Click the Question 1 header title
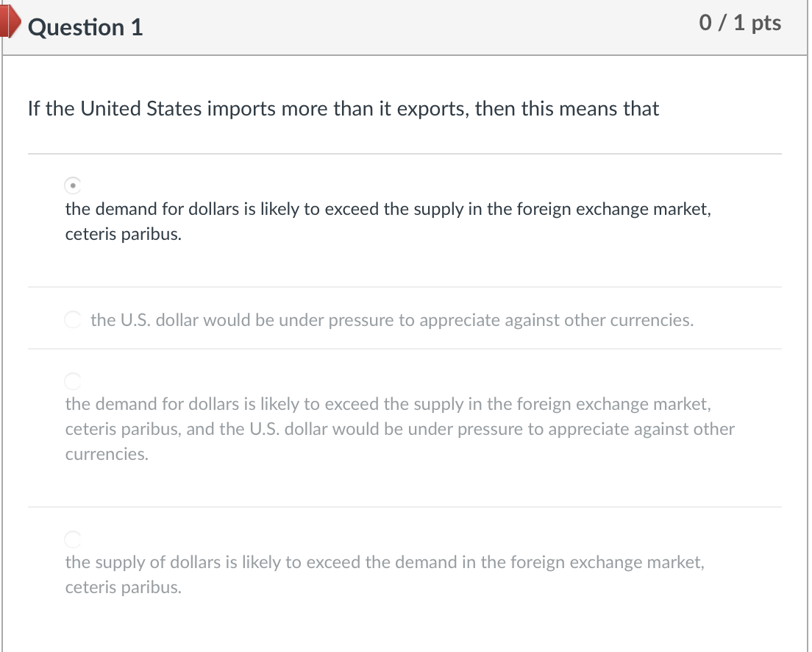 tap(86, 27)
